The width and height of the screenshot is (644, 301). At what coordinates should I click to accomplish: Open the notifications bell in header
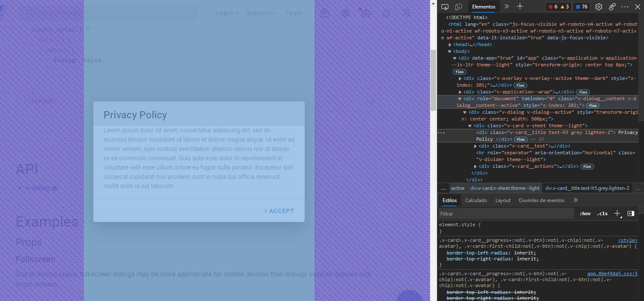386,13
